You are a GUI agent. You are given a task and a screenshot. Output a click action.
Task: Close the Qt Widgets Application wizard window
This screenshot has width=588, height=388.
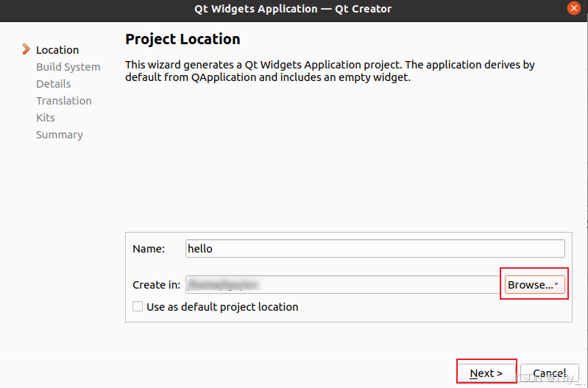[x=574, y=8]
